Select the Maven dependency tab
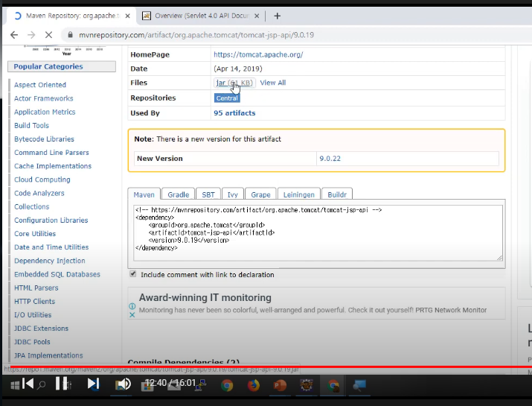The width and height of the screenshot is (532, 406). coord(144,194)
